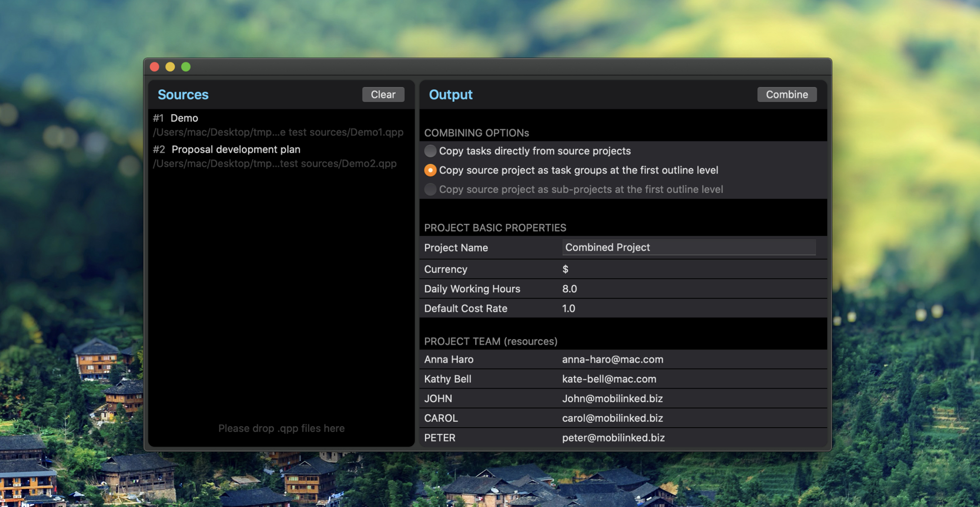Click JOHN's email address field

click(612, 398)
